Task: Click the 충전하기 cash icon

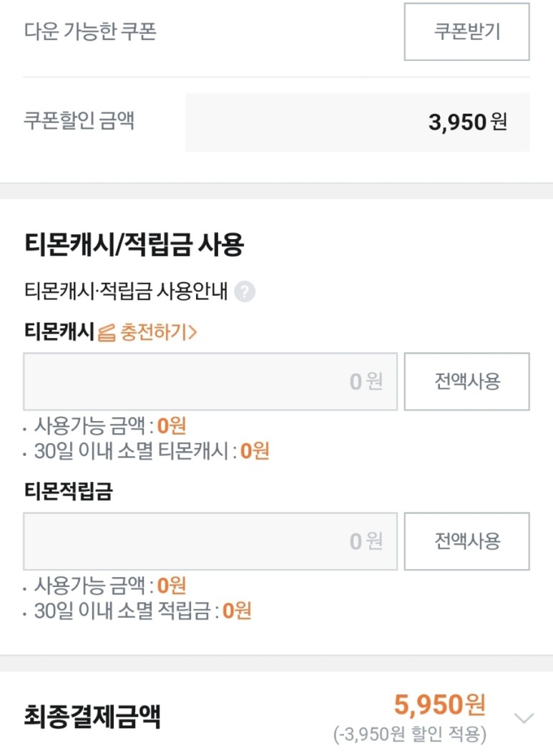Action: [x=107, y=333]
